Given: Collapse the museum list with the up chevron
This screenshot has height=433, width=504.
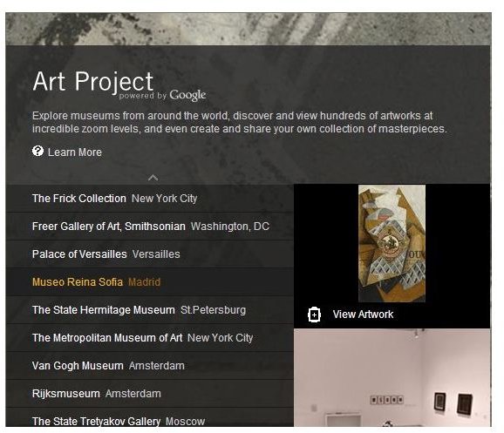Looking at the screenshot, I should point(153,178).
